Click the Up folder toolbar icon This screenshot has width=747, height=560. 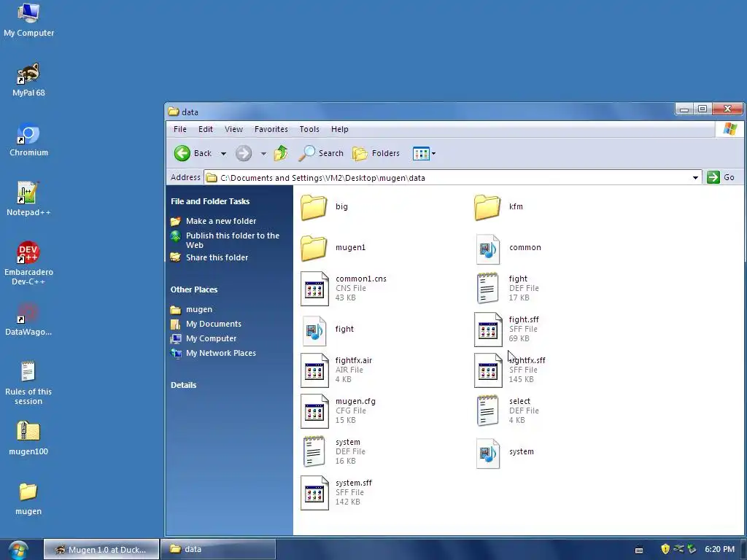pyautogui.click(x=281, y=153)
